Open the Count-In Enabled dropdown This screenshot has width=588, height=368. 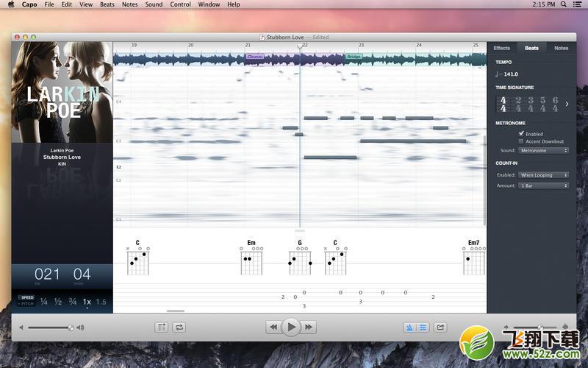pos(543,175)
